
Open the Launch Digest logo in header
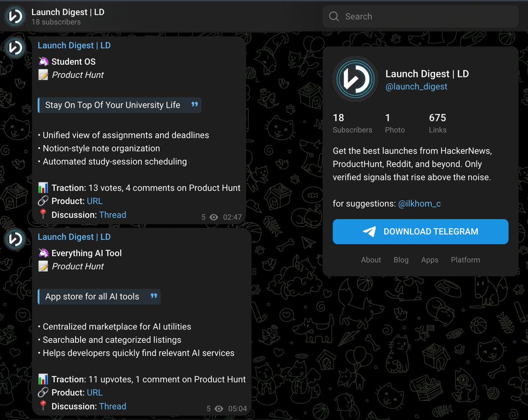pyautogui.click(x=15, y=16)
